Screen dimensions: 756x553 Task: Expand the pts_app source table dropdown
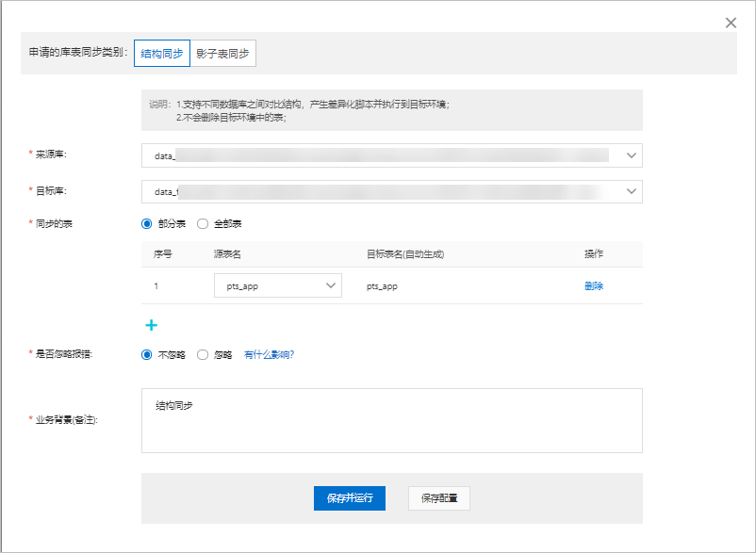278,285
